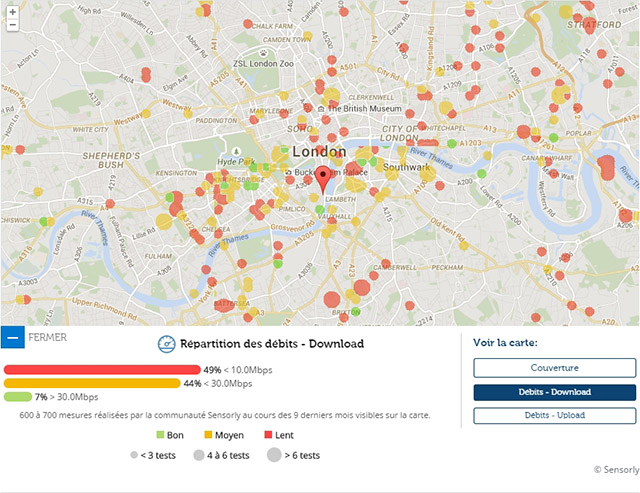
Task: Click the yellow Moyen legend swatch
Action: [208, 435]
